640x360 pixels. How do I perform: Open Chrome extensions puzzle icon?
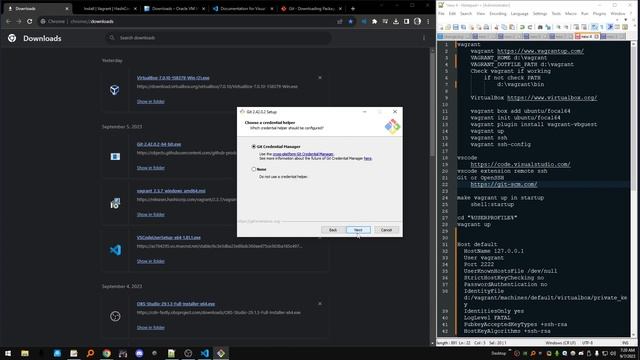click(374, 21)
